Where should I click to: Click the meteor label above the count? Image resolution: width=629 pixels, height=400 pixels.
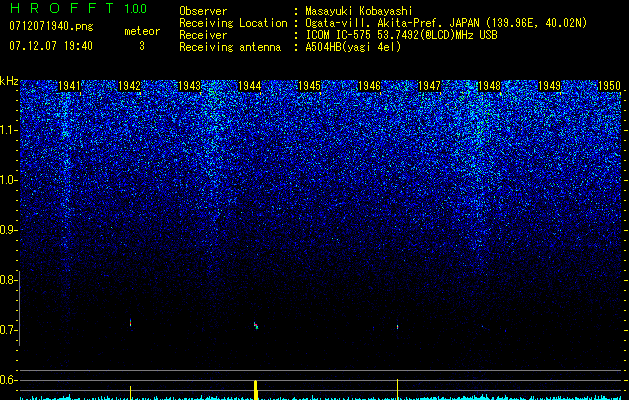(142, 31)
